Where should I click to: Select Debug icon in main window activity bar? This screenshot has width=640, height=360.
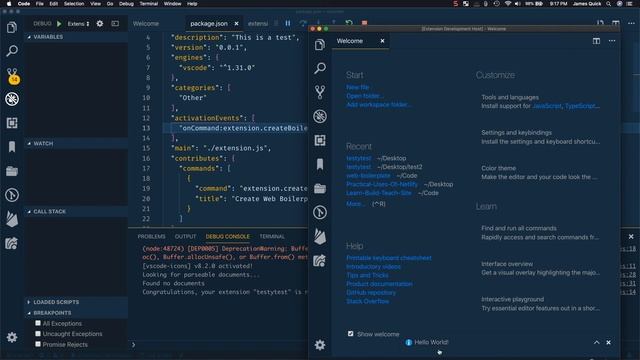pos(12,99)
